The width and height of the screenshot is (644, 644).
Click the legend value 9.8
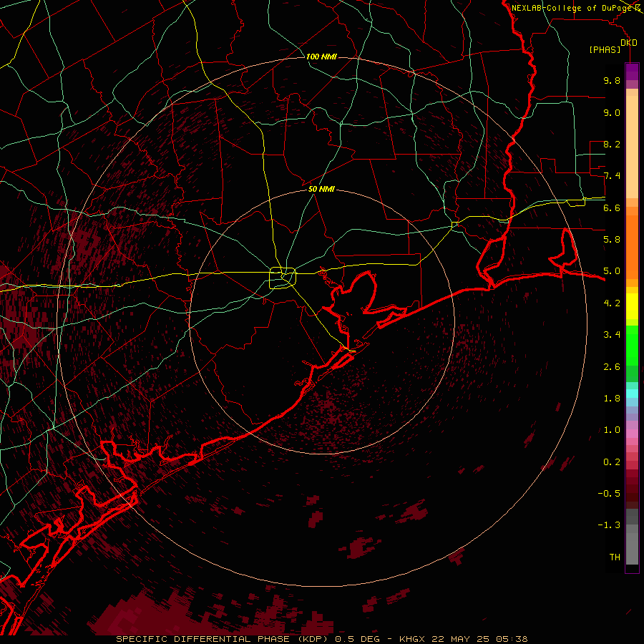pyautogui.click(x=612, y=80)
